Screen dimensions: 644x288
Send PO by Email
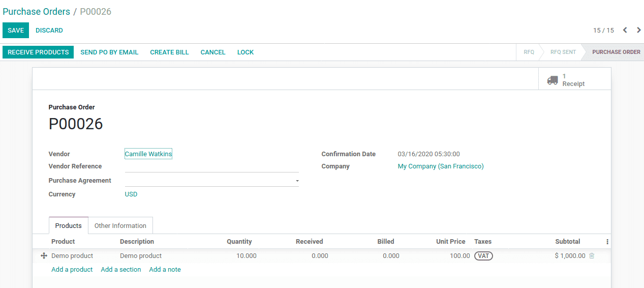pos(109,52)
